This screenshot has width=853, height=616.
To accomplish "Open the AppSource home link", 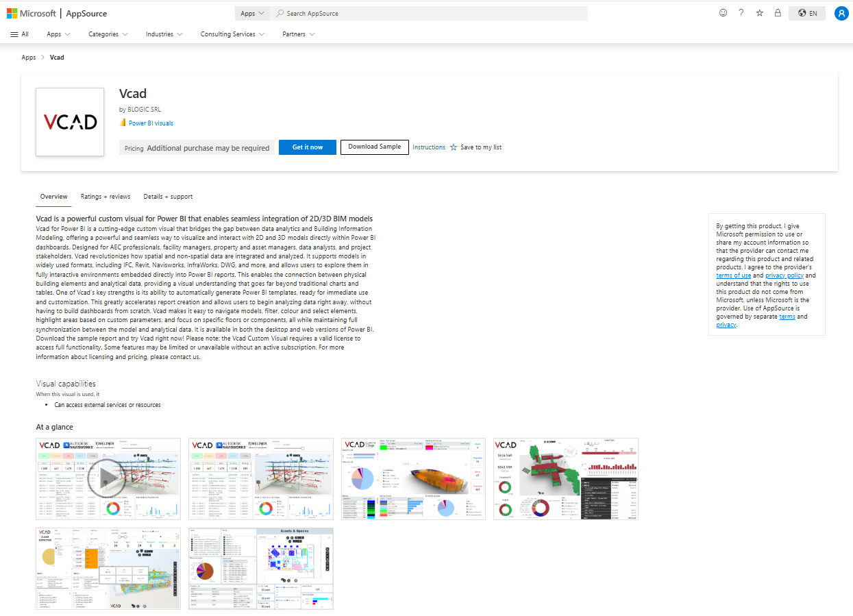I will tap(86, 13).
